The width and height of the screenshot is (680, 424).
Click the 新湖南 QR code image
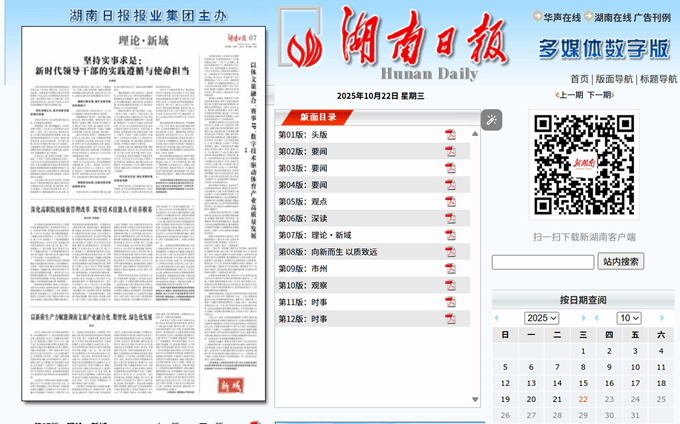pyautogui.click(x=584, y=164)
